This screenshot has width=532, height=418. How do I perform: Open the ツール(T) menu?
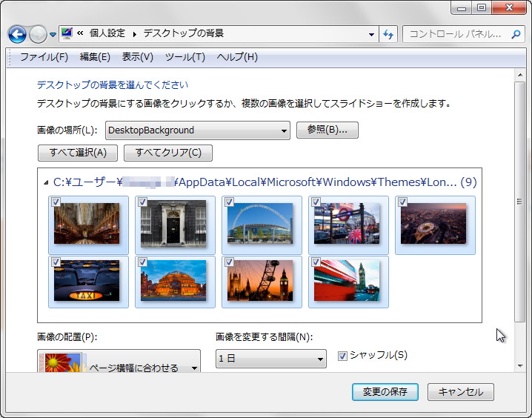pos(185,57)
